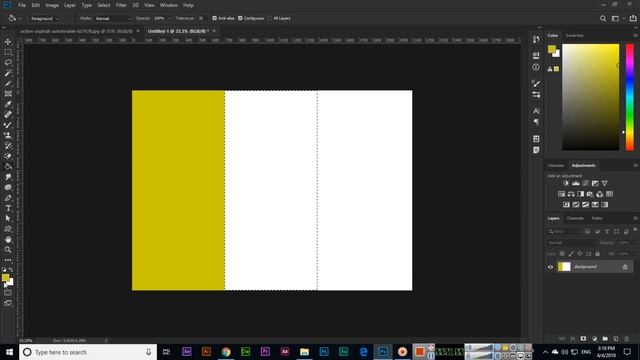640x360 pixels.
Task: Open the Paint Bucket tool preset picker
Action: (15, 18)
